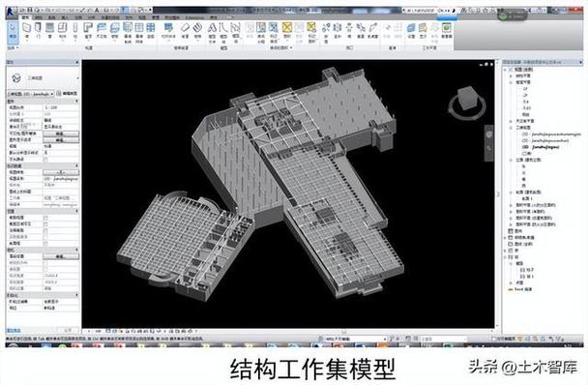Image resolution: width=588 pixels, height=385 pixels.
Task: Click Edit for Rendering Settings
Action: pyautogui.click(x=61, y=256)
